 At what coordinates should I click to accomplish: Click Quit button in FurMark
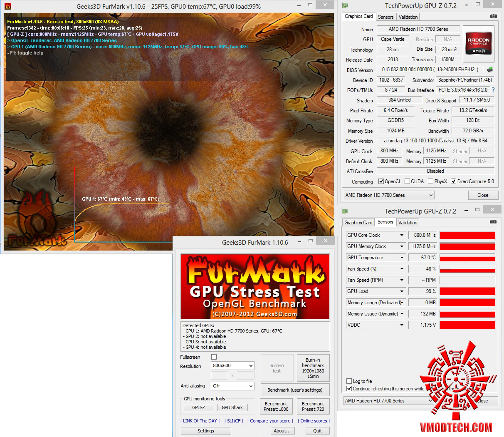tap(318, 431)
